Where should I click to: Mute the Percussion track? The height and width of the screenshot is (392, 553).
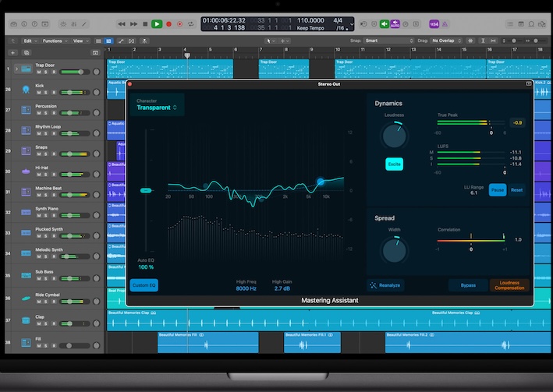point(37,114)
